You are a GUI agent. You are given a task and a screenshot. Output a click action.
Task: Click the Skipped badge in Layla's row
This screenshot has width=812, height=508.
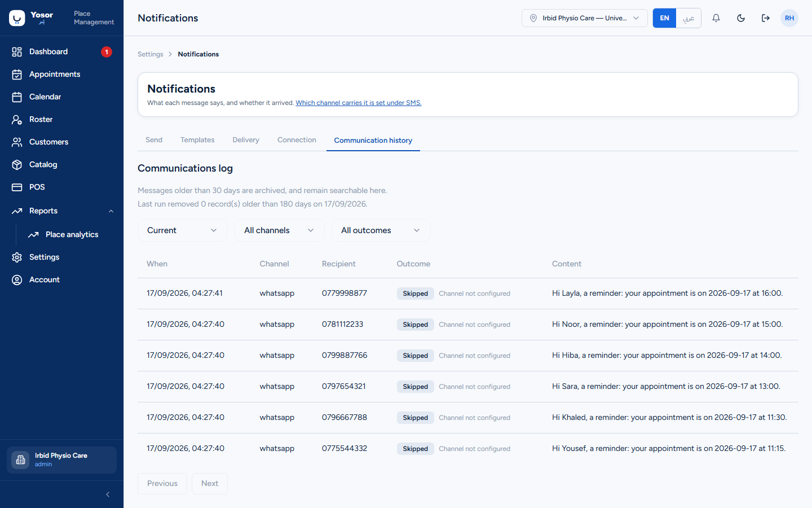pos(416,294)
